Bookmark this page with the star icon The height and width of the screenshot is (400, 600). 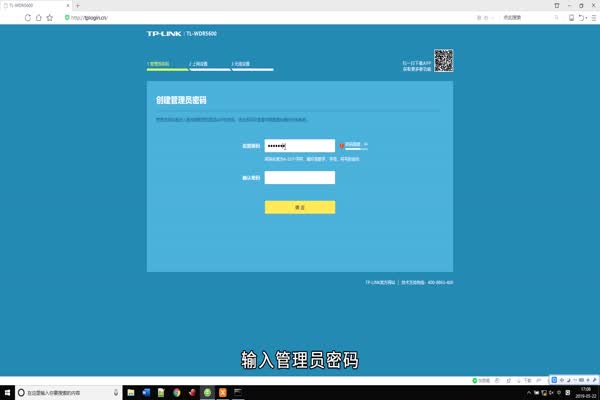[50, 18]
